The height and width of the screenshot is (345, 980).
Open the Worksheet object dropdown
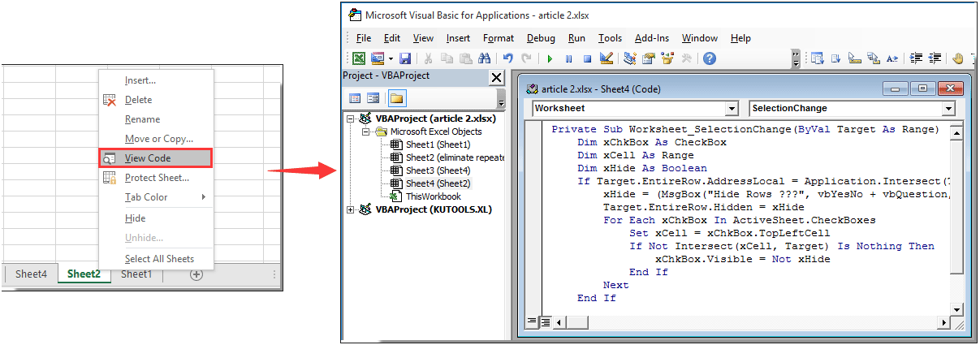pyautogui.click(x=732, y=109)
